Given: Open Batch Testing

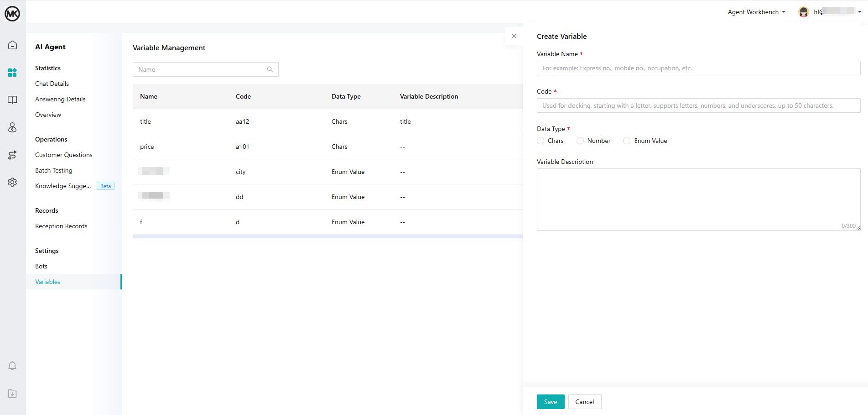Looking at the screenshot, I should [x=53, y=170].
